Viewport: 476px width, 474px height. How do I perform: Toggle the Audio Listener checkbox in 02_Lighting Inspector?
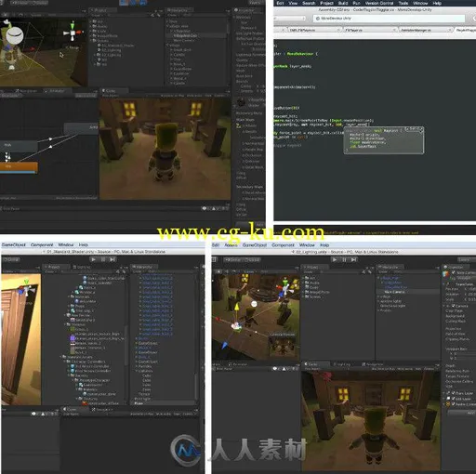[x=453, y=404]
